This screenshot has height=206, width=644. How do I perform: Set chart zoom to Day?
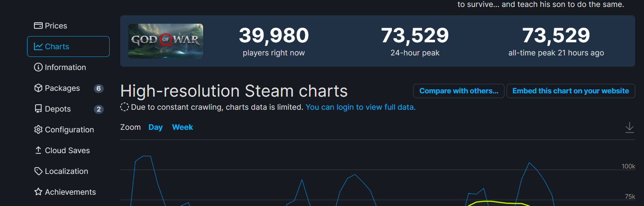coord(155,127)
